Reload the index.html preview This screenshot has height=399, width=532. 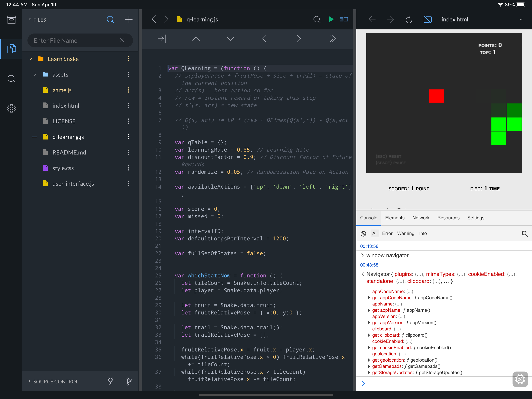point(409,19)
